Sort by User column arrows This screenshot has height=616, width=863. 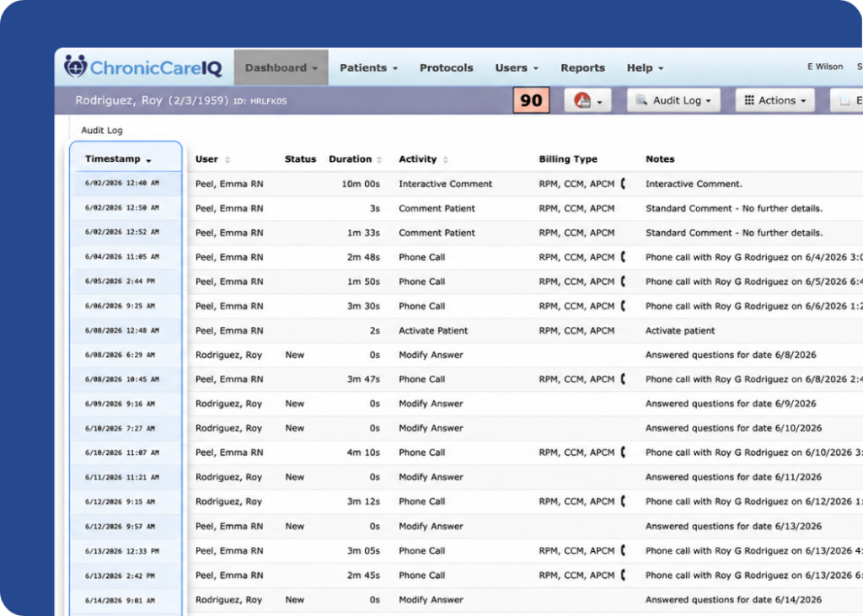click(x=228, y=159)
